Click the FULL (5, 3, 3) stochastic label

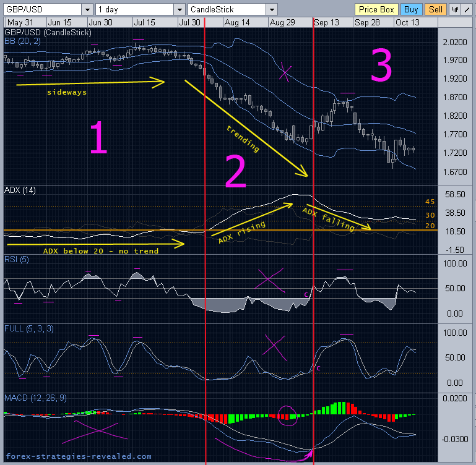click(x=28, y=328)
